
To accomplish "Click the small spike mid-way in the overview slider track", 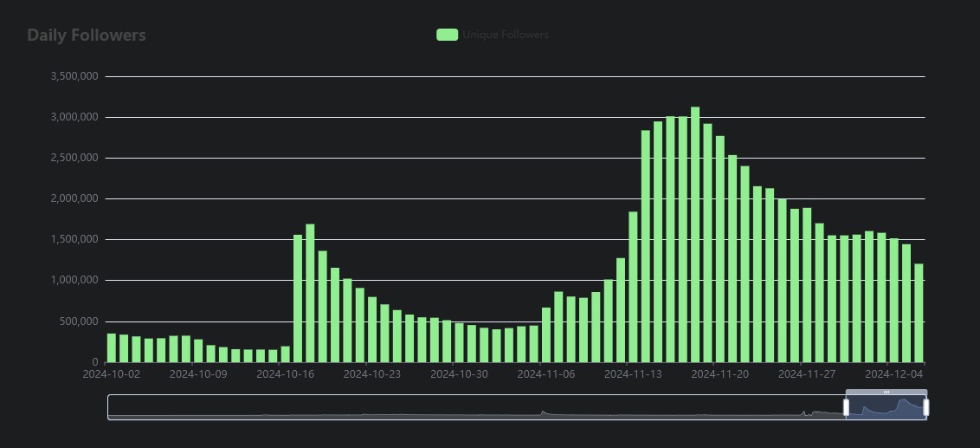I will tap(543, 412).
